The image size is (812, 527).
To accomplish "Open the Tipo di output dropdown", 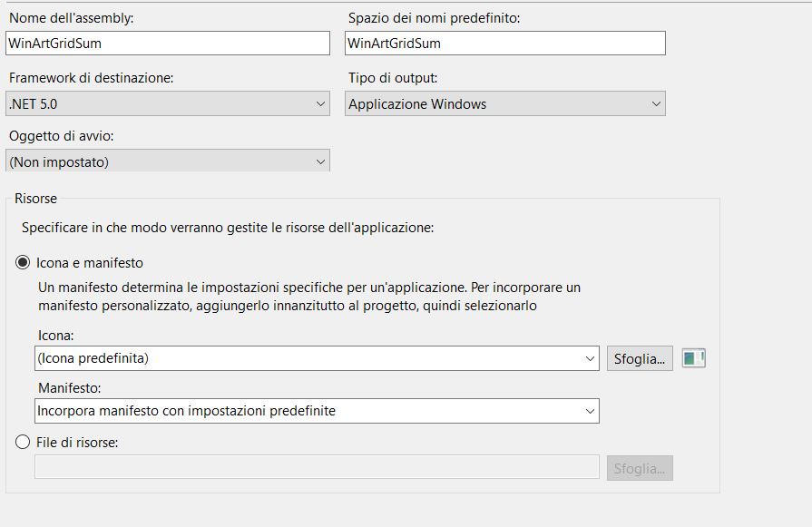I will 505,103.
